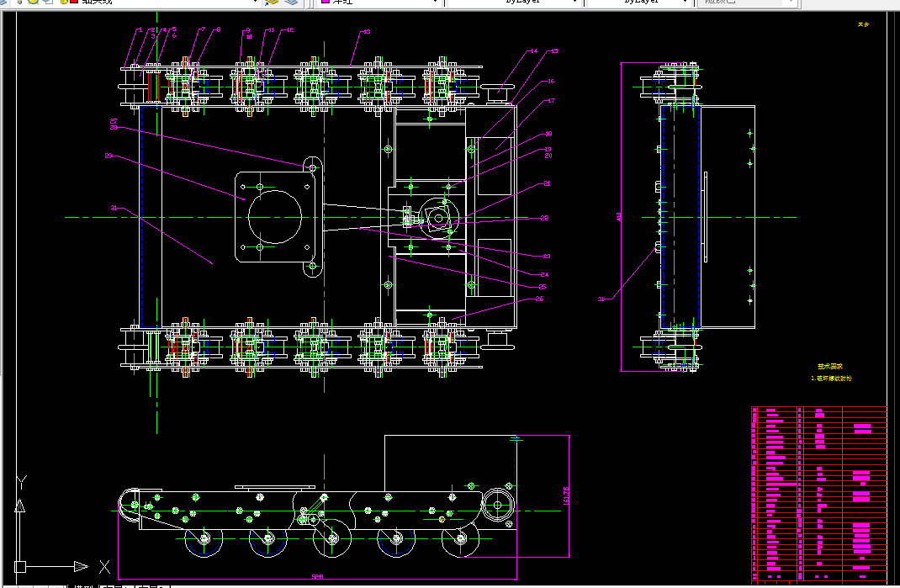
Task: Select callout number 12
Action: coord(290,29)
